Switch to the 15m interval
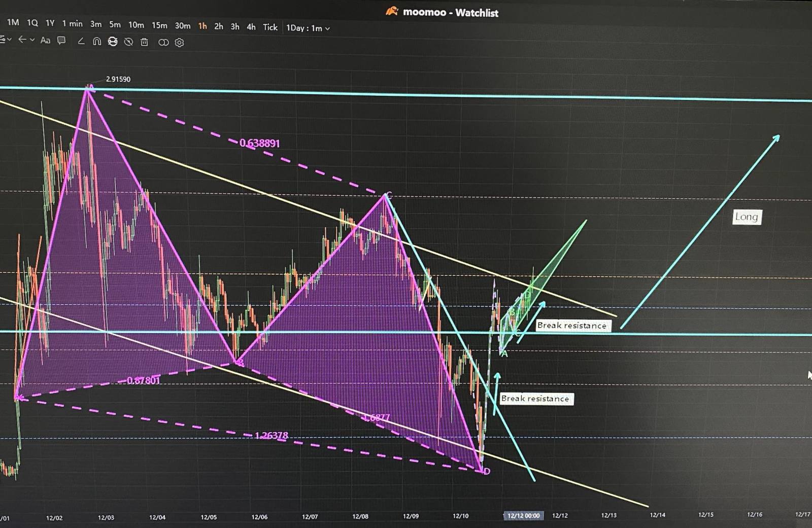The image size is (812, 528). click(159, 25)
